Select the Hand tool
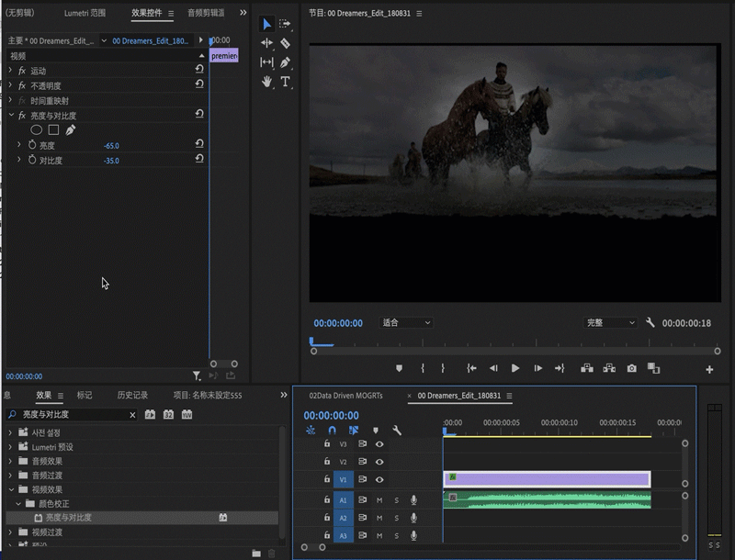This screenshot has height=560, width=735. click(266, 82)
